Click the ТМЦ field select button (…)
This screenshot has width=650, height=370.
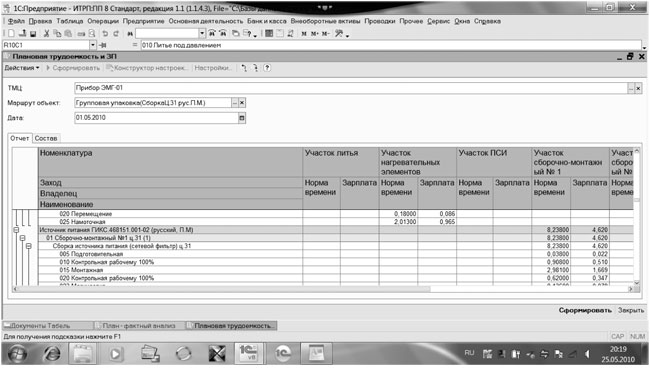click(x=631, y=88)
